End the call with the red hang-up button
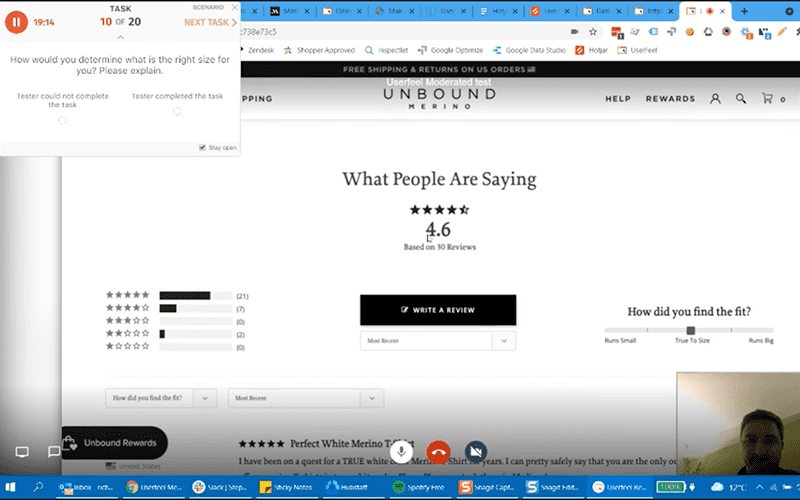 [438, 452]
